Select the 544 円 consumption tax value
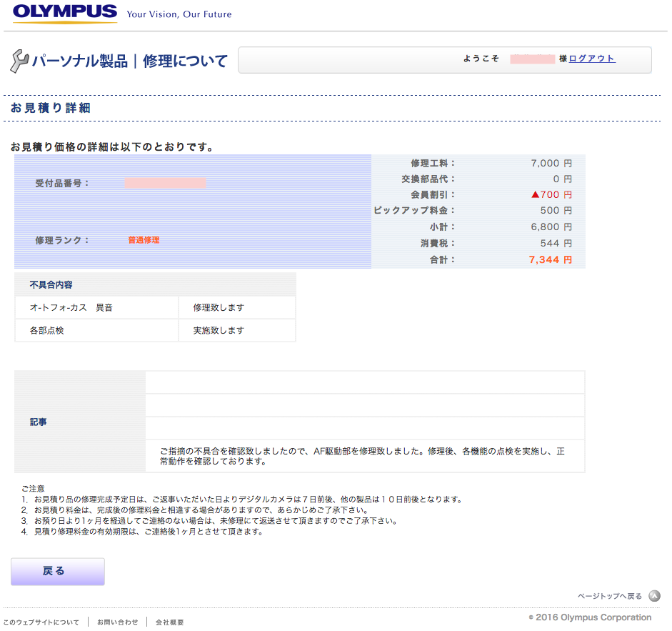 tap(556, 243)
